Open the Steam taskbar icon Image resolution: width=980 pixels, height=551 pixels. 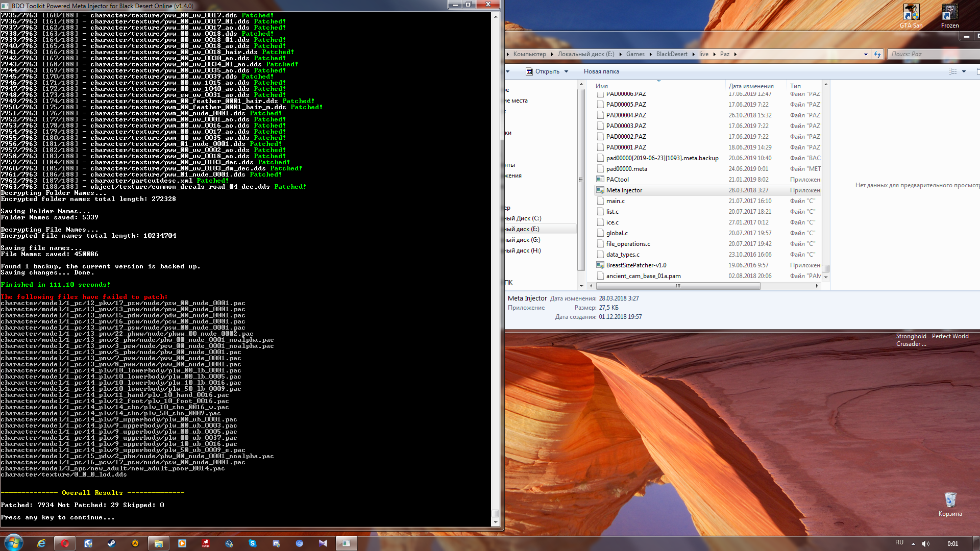(111, 543)
